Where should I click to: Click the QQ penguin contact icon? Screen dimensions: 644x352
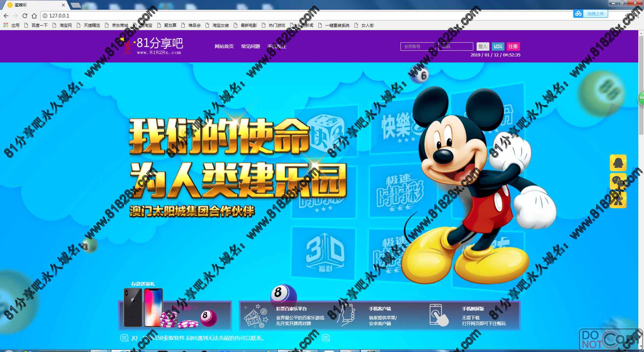[x=618, y=163]
